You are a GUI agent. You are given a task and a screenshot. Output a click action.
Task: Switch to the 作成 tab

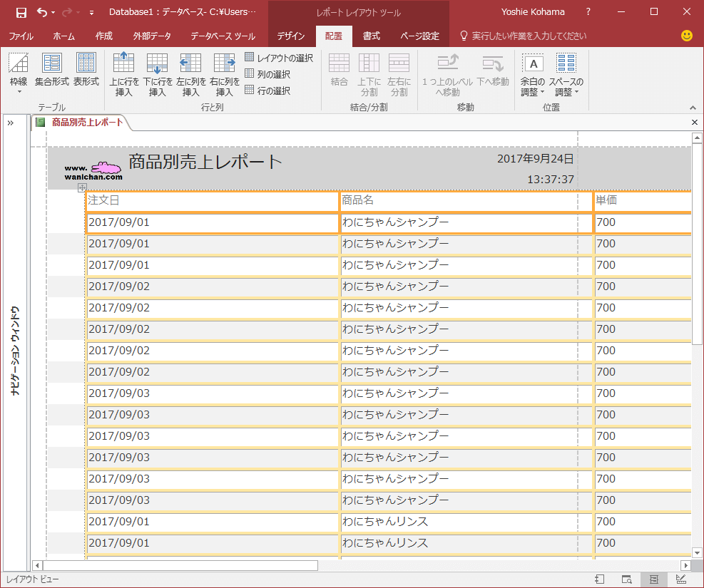[103, 36]
